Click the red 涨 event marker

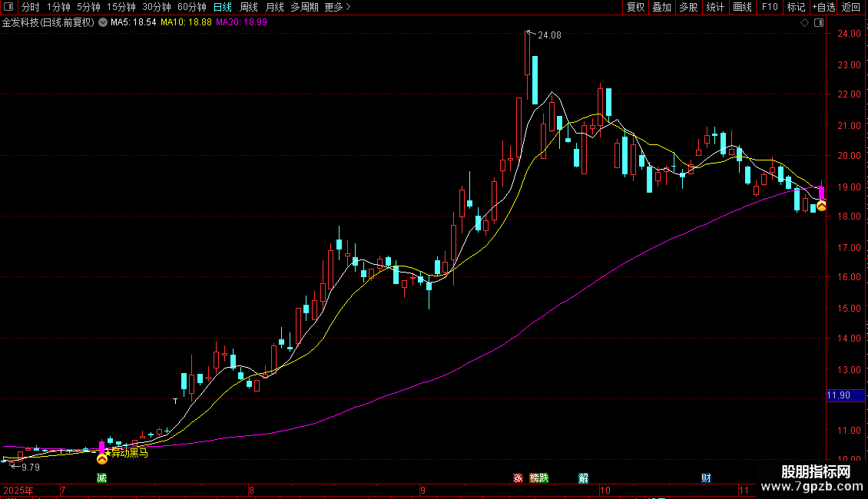pos(518,478)
